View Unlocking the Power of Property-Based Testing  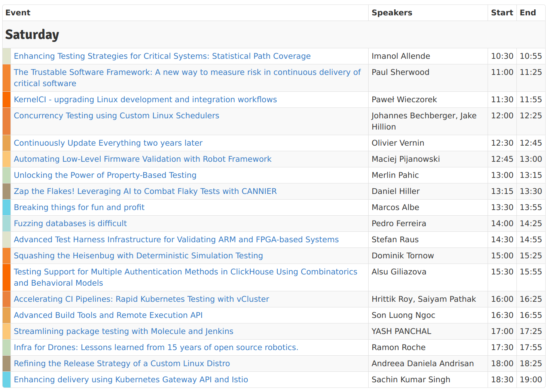(105, 175)
